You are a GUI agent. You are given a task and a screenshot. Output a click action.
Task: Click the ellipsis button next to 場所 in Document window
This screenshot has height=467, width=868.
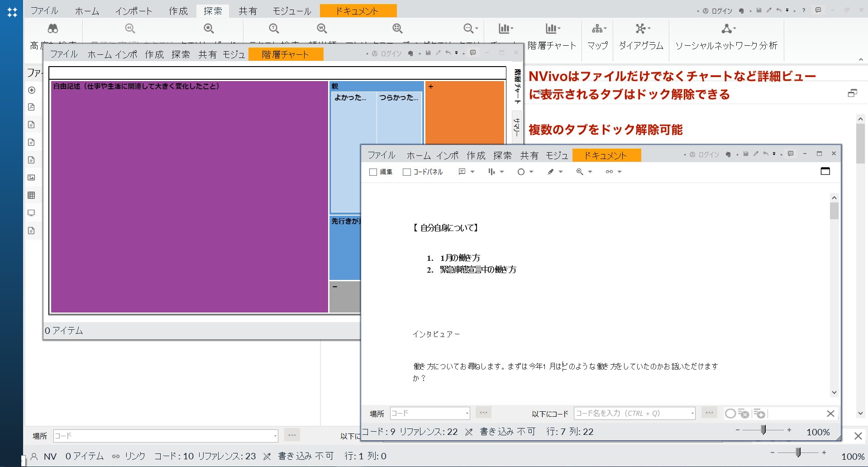click(x=483, y=413)
